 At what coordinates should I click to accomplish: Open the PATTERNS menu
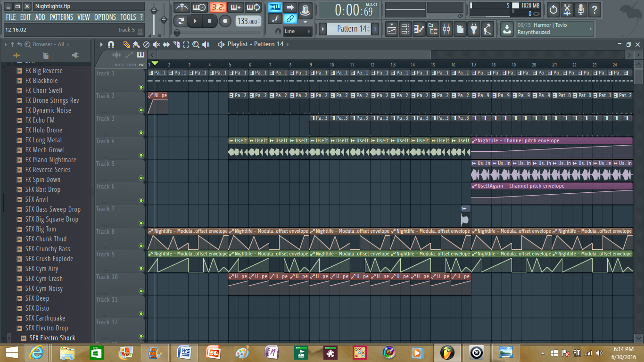(x=61, y=17)
